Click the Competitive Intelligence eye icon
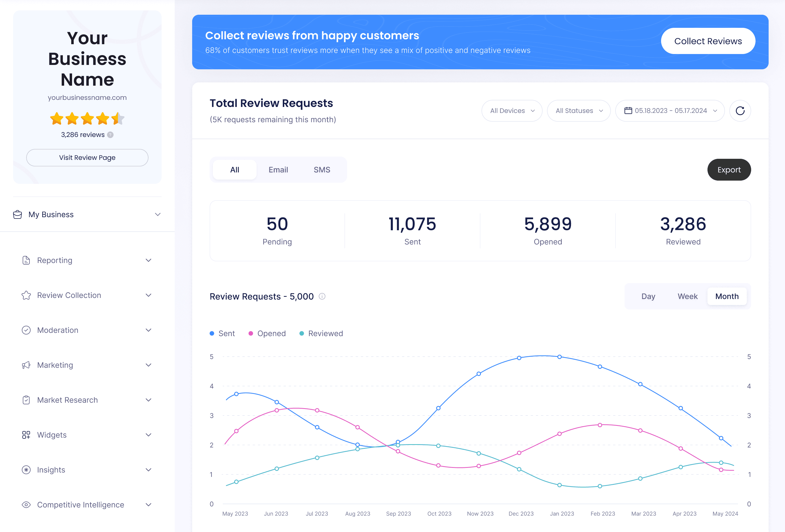 click(26, 505)
